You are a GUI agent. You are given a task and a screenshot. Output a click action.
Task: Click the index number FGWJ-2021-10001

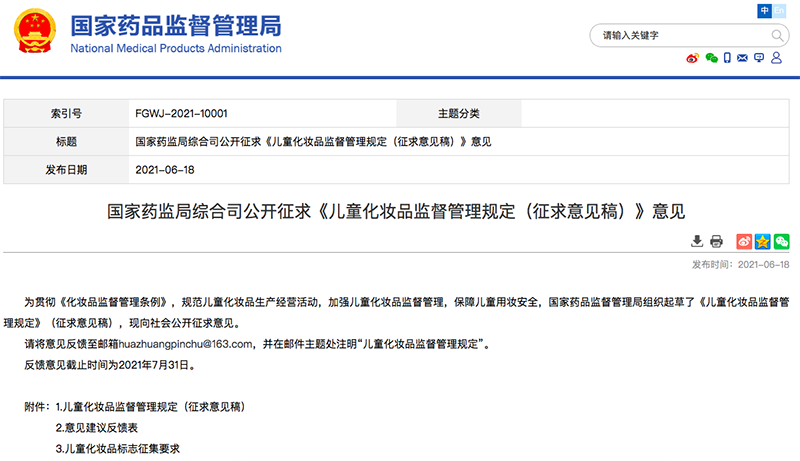tap(181, 114)
